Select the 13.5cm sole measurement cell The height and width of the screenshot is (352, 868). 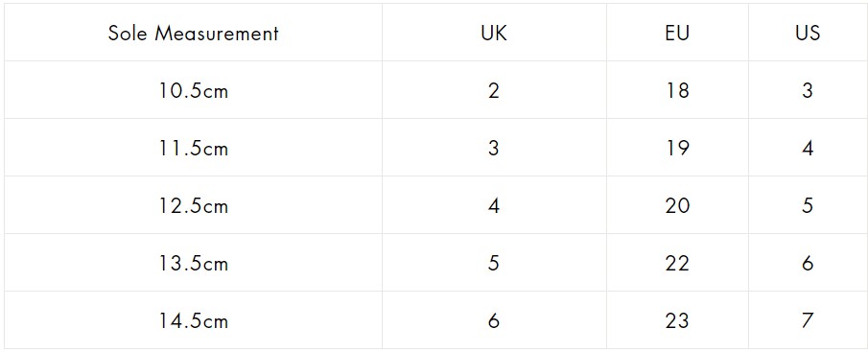coord(193,264)
